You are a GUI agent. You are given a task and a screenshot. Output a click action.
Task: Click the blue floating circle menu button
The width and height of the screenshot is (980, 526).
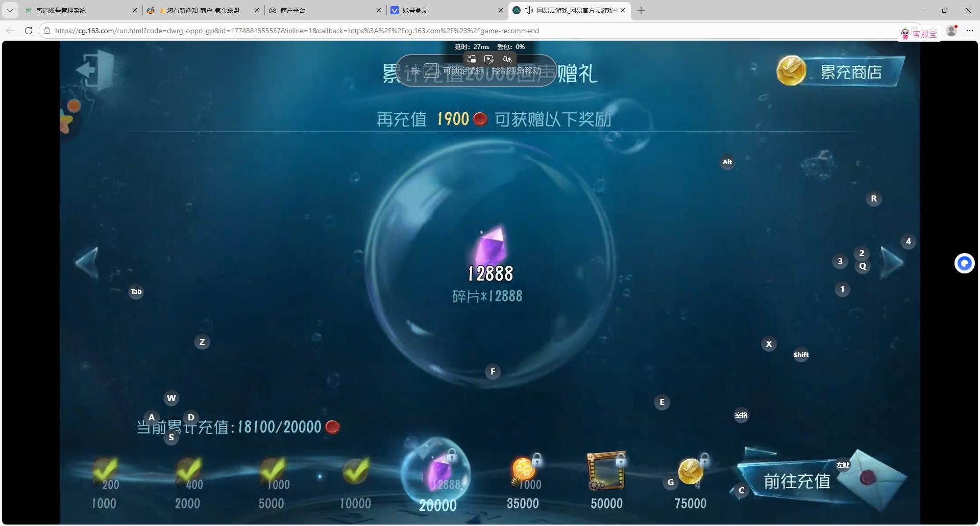coord(964,263)
